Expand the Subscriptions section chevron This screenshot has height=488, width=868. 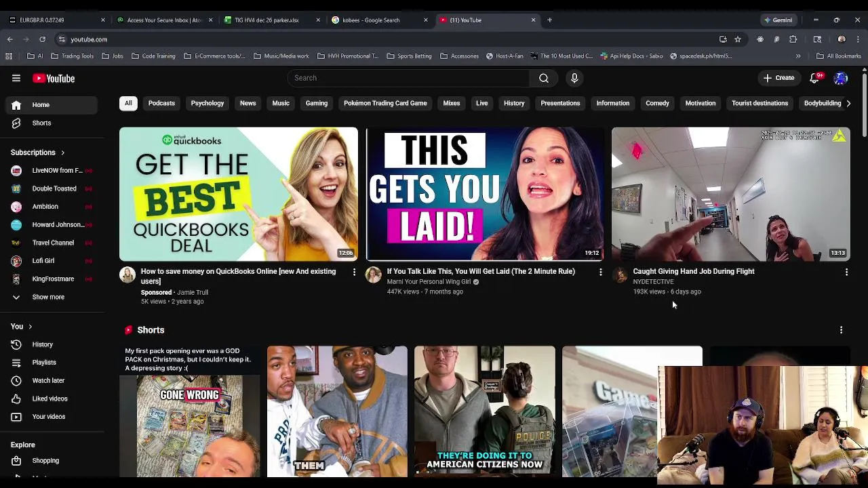[x=62, y=153]
